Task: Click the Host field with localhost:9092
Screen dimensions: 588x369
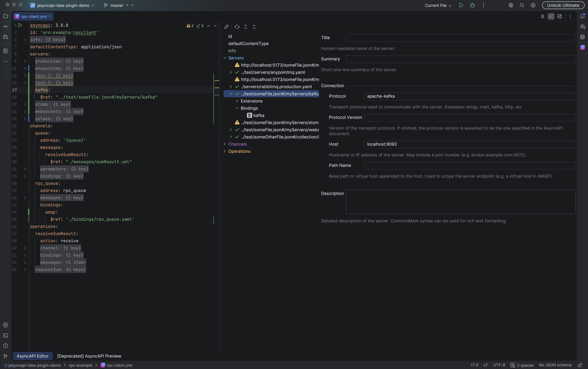Action: tap(470, 144)
